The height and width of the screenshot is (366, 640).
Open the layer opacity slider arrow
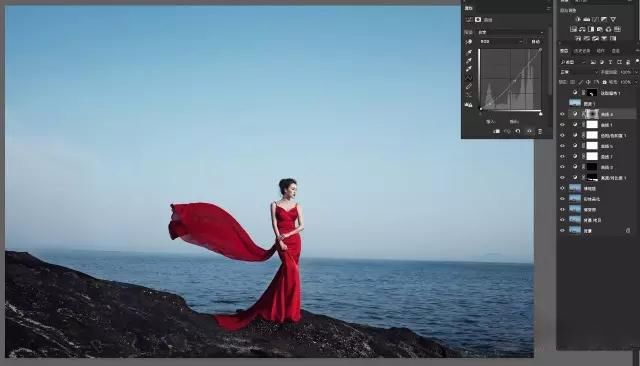tap(637, 72)
